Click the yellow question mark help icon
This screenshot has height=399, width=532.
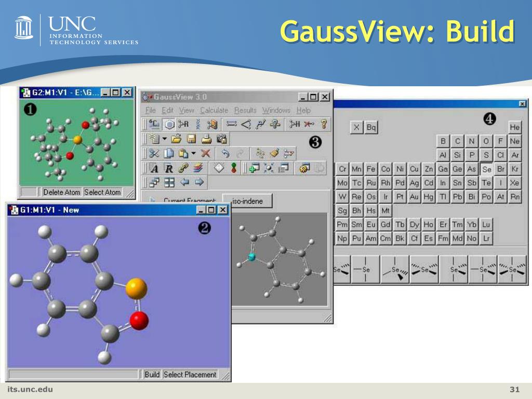[324, 124]
